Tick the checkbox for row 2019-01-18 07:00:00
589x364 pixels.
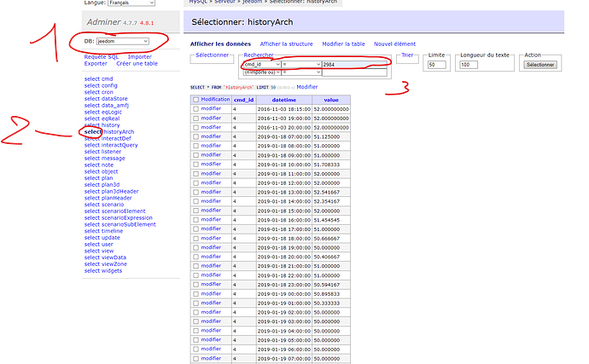point(195,137)
